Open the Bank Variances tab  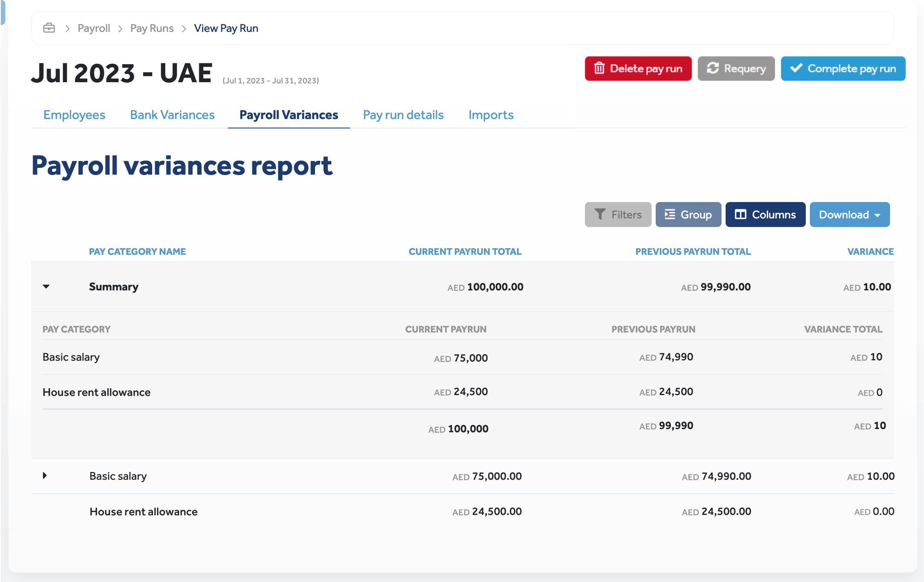pyautogui.click(x=172, y=115)
